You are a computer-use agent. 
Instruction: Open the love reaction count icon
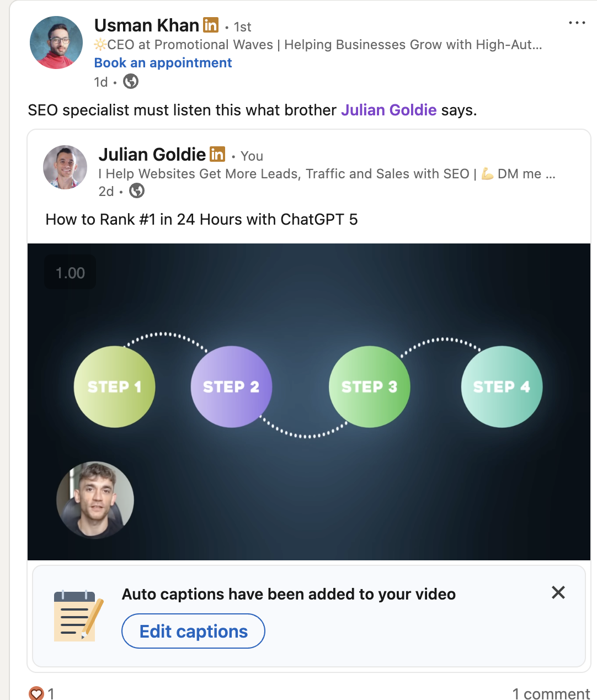click(36, 693)
